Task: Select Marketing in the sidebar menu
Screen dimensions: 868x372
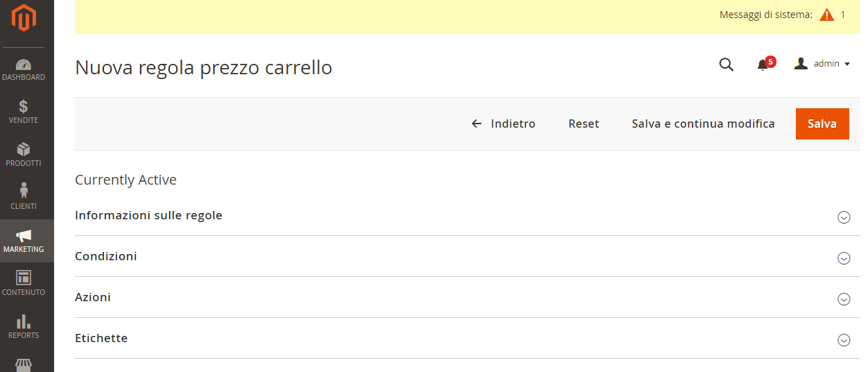Action: [24, 240]
